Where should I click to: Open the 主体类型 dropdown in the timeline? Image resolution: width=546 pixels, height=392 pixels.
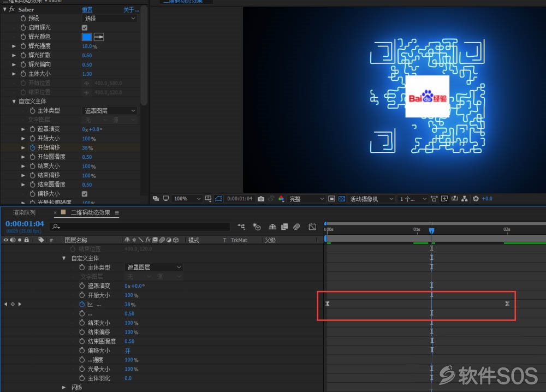pos(153,268)
